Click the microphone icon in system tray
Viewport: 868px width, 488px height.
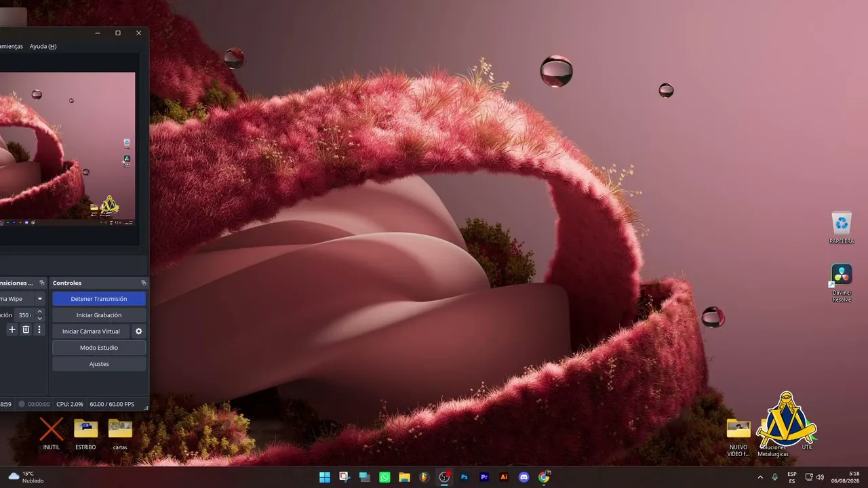coord(774,477)
